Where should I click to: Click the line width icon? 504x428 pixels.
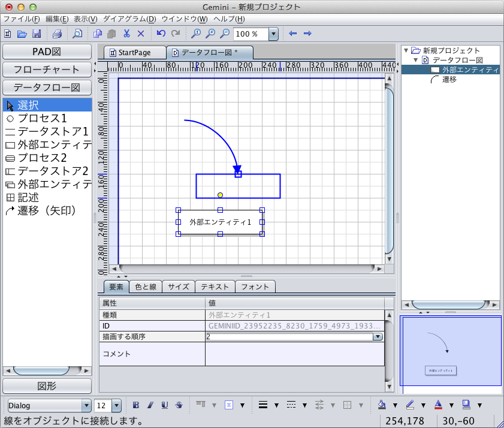pyautogui.click(x=263, y=405)
